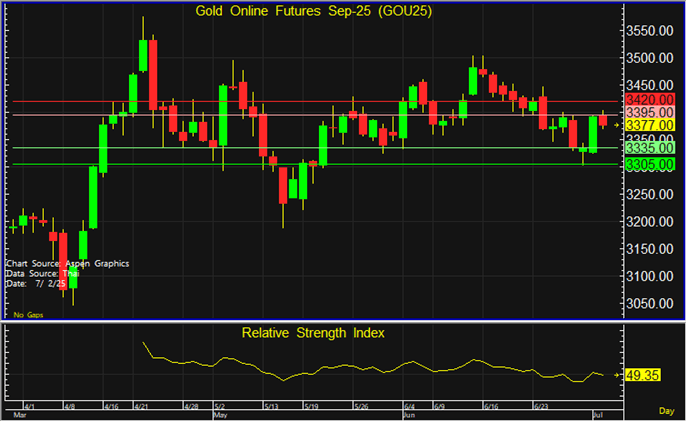Click the pink 3395.00 price label
The height and width of the screenshot is (422, 687).
point(649,113)
